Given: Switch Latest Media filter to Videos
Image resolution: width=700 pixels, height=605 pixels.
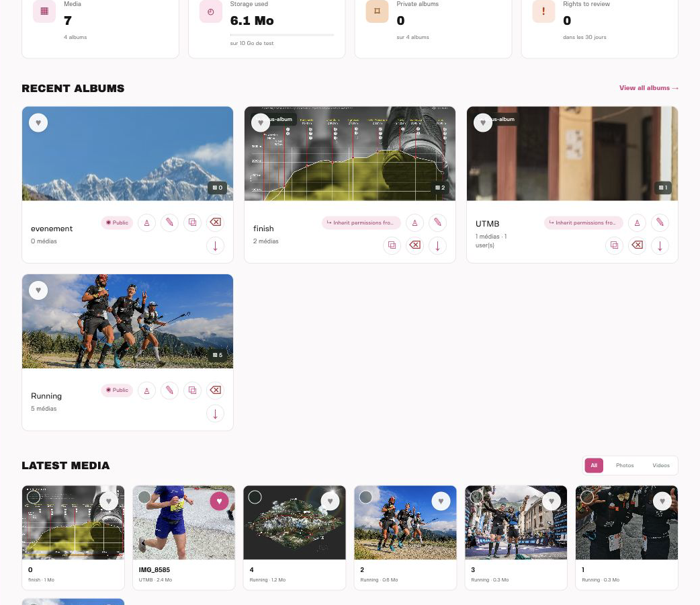Looking at the screenshot, I should pyautogui.click(x=661, y=466).
